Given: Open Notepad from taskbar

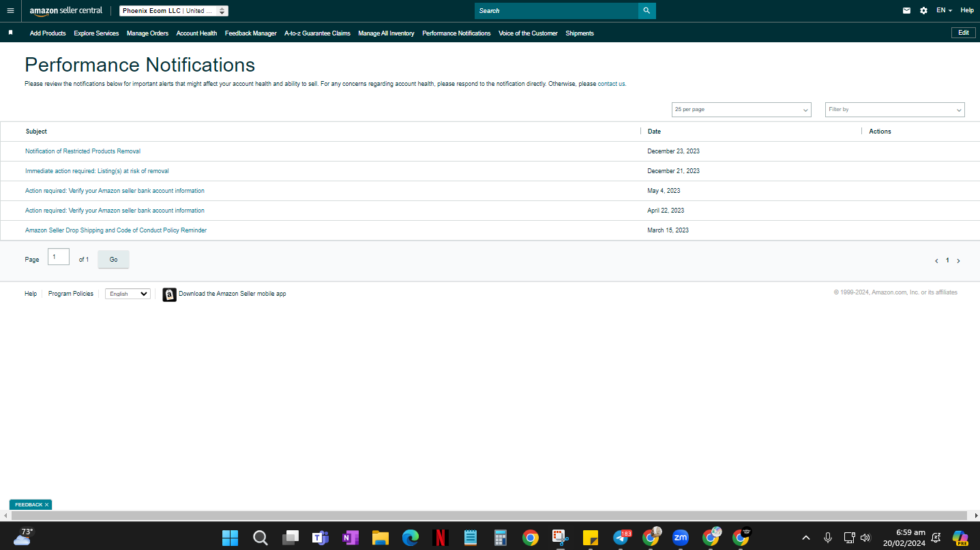Looking at the screenshot, I should pyautogui.click(x=471, y=538).
